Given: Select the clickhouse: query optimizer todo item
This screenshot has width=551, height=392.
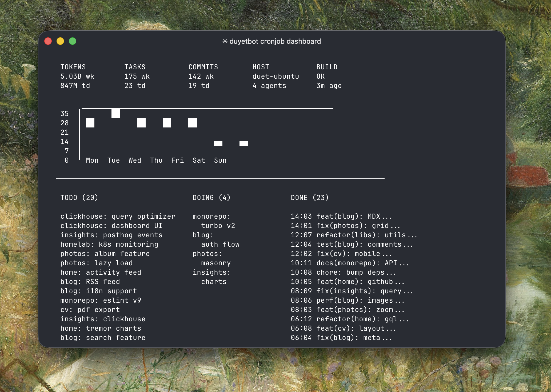Looking at the screenshot, I should click(117, 216).
